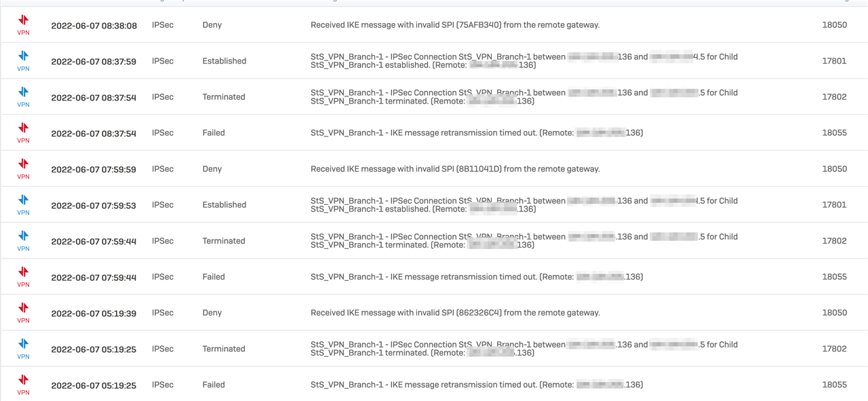Select invalid SPI (75AFB340) message text
The width and height of the screenshot is (868, 401).
(455, 25)
